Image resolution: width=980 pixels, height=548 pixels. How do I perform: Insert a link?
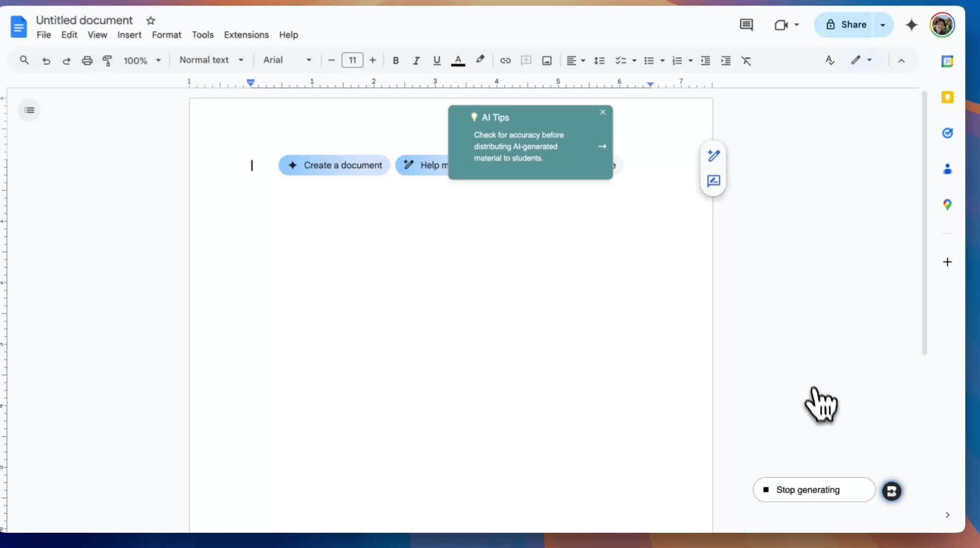pyautogui.click(x=505, y=61)
